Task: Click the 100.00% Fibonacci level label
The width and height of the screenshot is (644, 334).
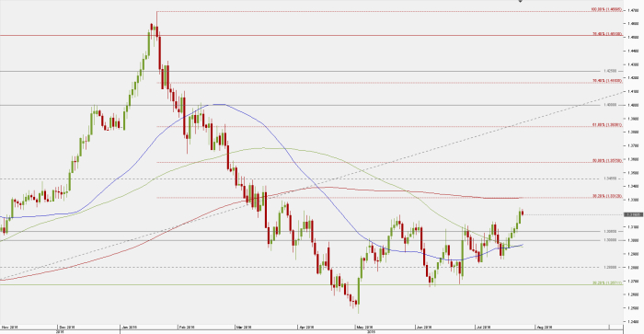Action: click(x=606, y=9)
